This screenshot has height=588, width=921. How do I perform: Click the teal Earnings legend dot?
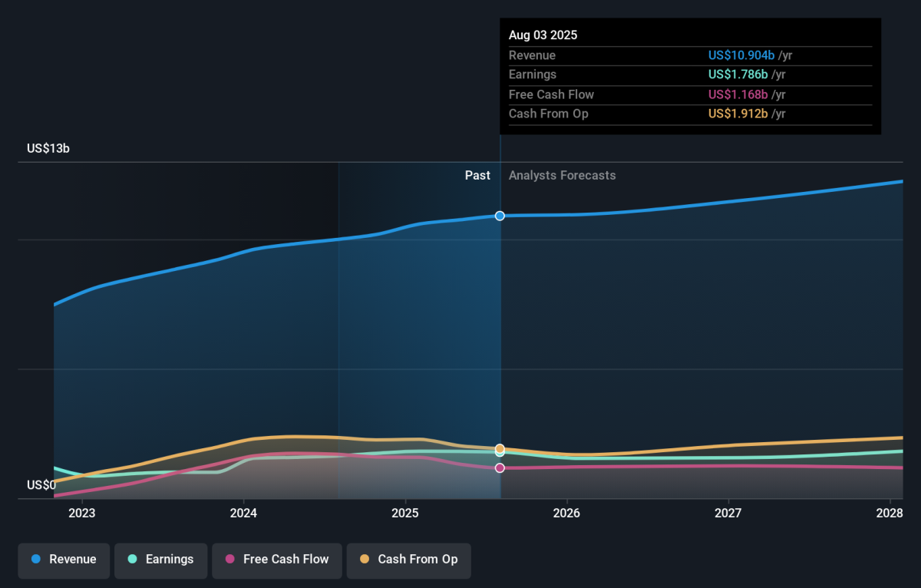click(x=132, y=559)
